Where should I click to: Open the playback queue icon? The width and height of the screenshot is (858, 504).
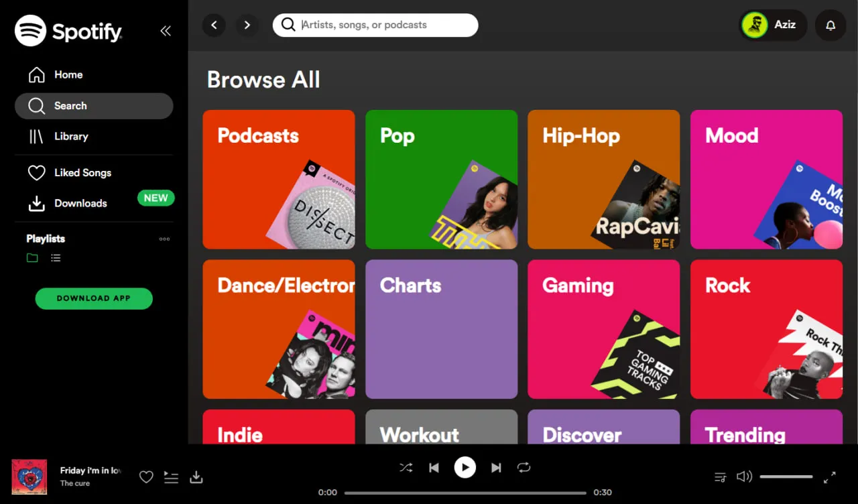click(x=171, y=477)
